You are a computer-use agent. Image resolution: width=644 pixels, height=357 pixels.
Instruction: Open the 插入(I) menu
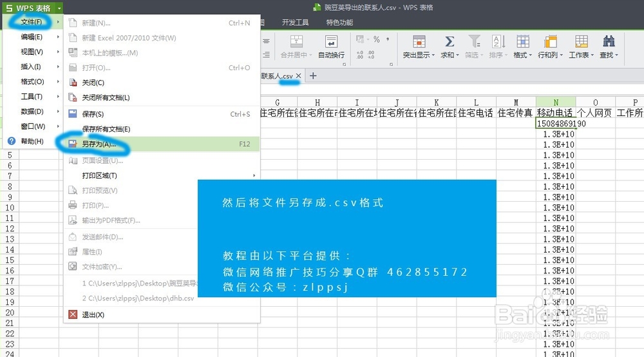[32, 66]
